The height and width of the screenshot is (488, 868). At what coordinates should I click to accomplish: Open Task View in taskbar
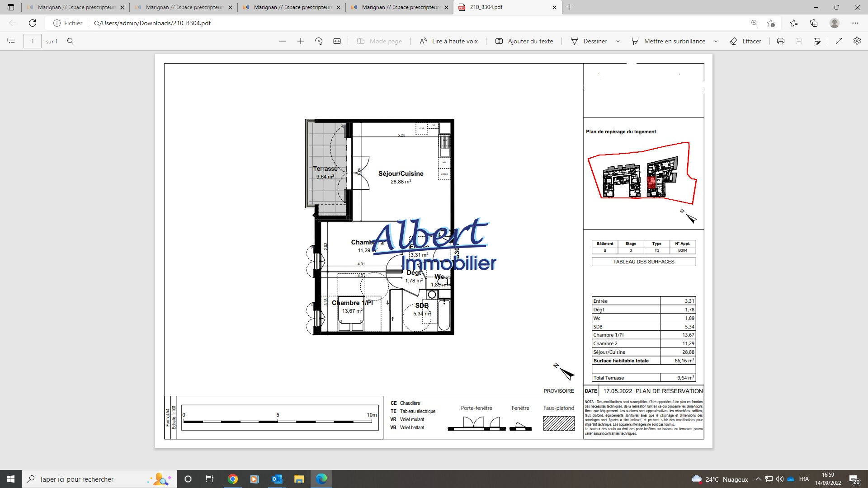209,479
